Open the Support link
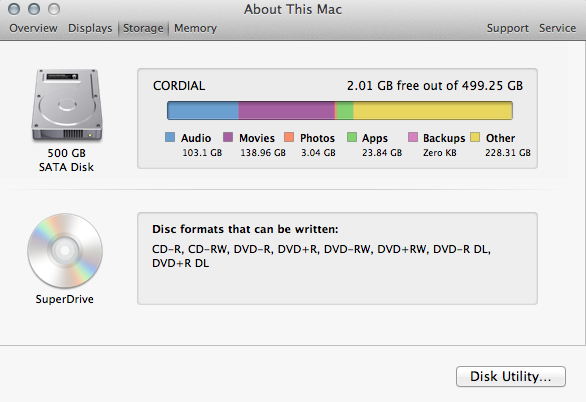The width and height of the screenshot is (586, 402). [x=508, y=28]
